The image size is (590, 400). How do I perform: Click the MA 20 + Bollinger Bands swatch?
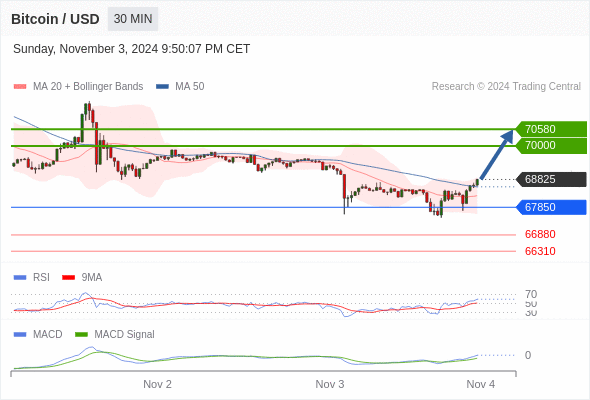20,87
